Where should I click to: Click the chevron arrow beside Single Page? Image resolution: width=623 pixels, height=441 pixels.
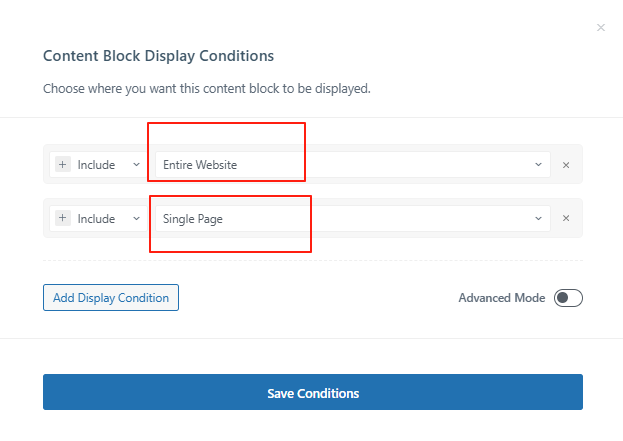[x=538, y=217]
